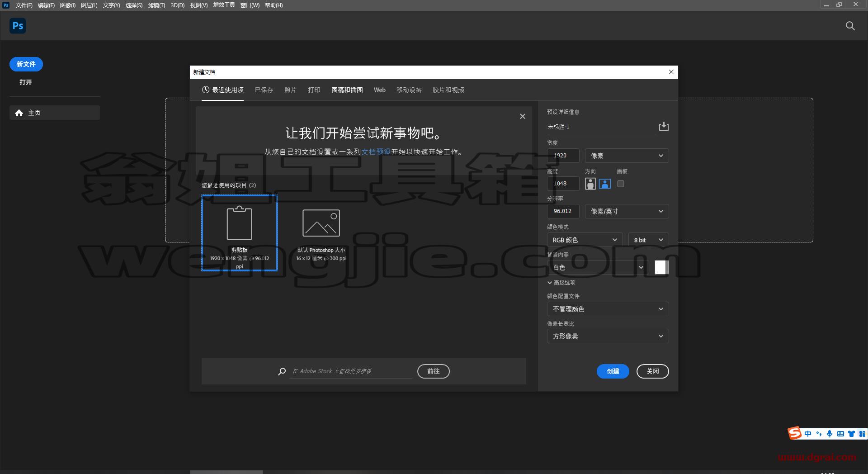Click the Sogou punctuation toggle icon
868x474 pixels.
(819, 434)
